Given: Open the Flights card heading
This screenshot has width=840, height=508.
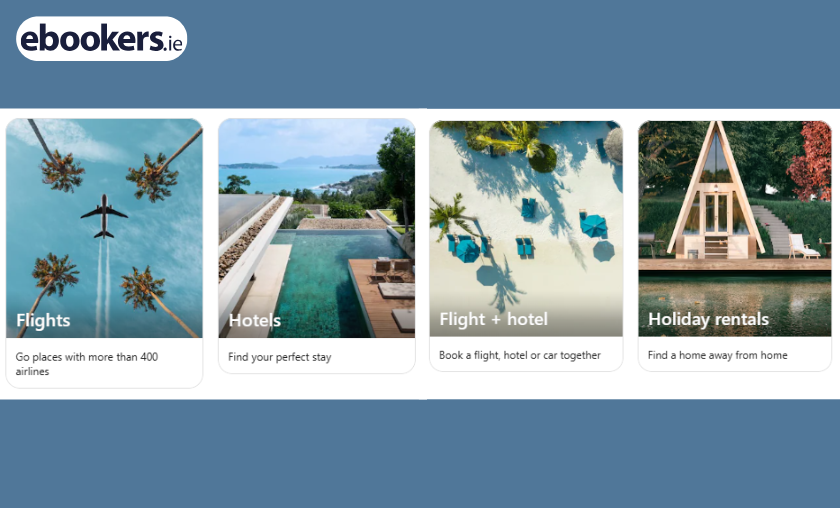Looking at the screenshot, I should [43, 320].
